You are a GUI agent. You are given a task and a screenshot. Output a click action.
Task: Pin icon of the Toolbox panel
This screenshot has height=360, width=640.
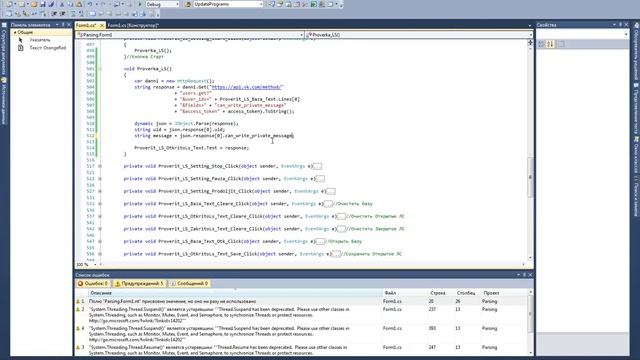63,25
